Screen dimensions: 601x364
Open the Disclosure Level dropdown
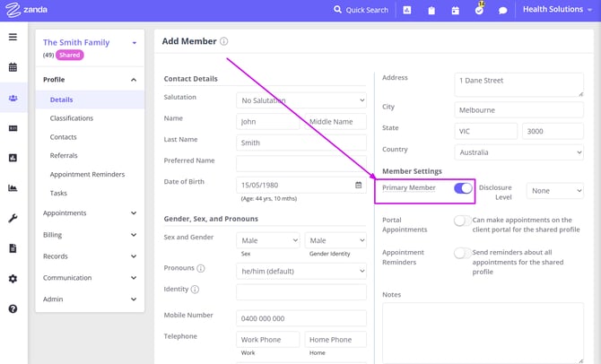[554, 191]
